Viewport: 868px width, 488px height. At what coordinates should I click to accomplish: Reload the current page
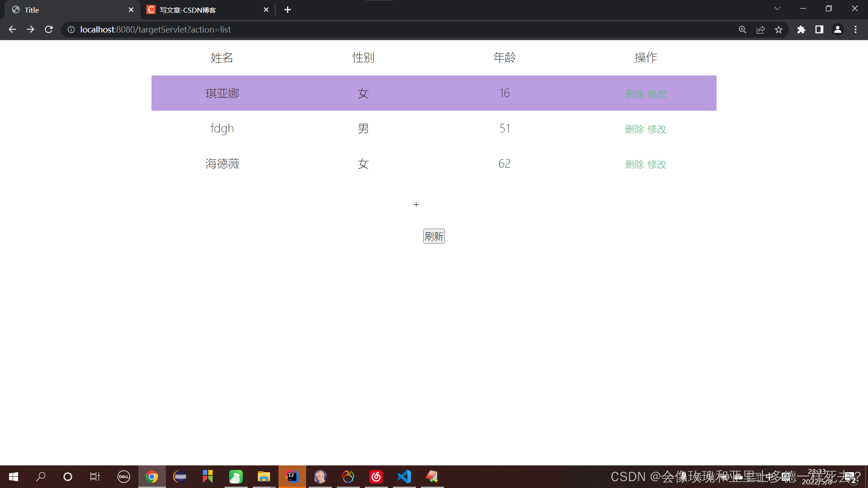tap(48, 29)
